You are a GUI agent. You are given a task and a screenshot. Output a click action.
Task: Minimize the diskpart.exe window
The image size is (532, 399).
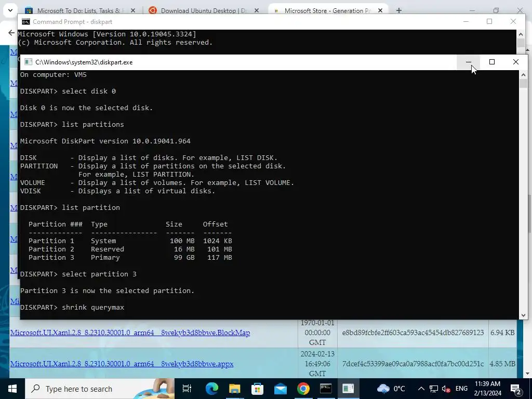click(x=468, y=62)
